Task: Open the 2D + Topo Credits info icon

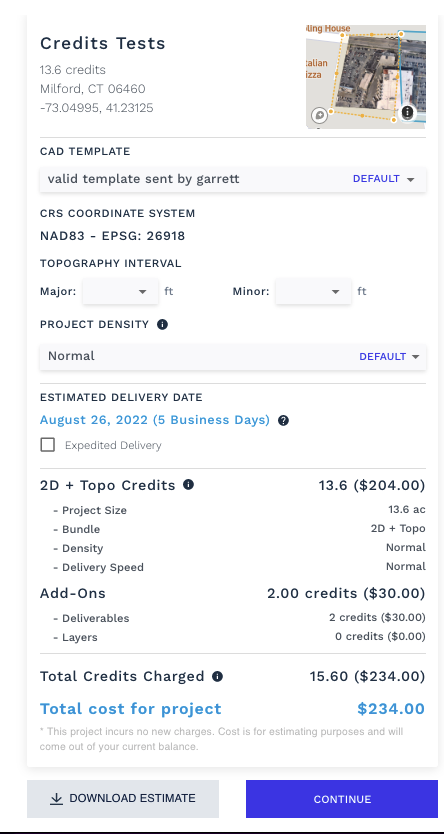Action: [188, 485]
